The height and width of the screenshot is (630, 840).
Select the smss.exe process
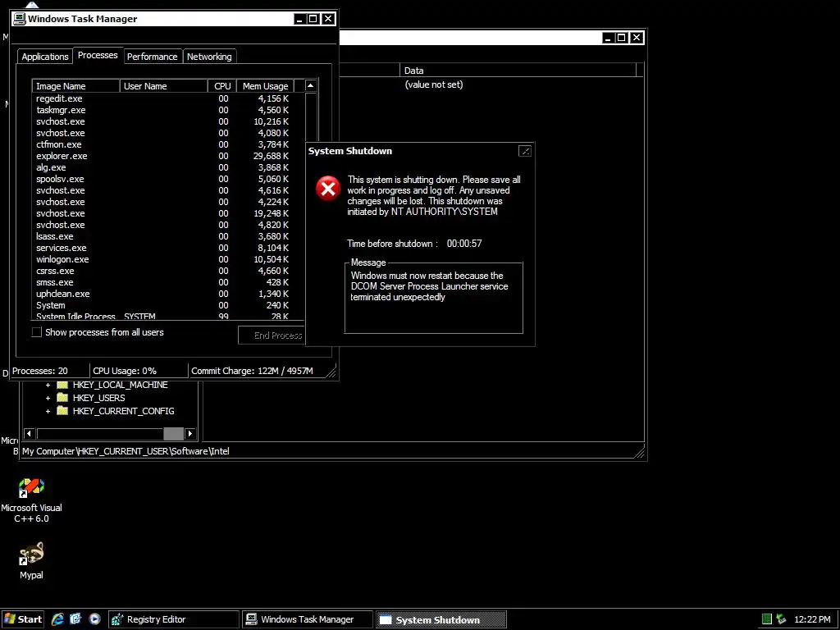point(167,282)
